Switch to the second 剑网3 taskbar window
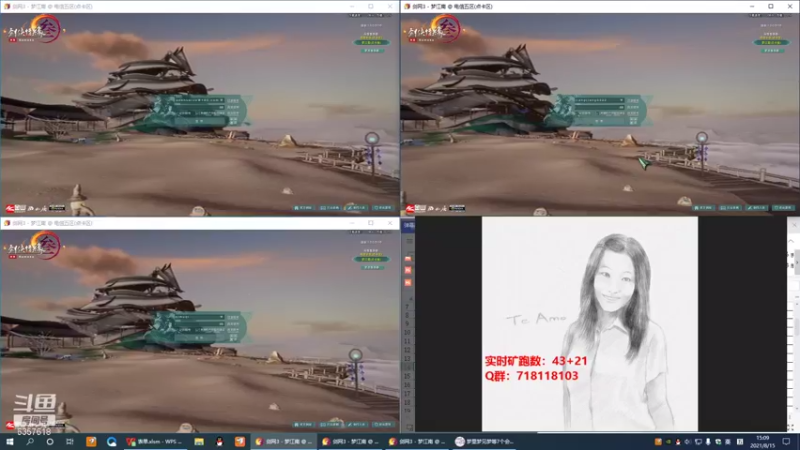800x450 pixels. 350,442
